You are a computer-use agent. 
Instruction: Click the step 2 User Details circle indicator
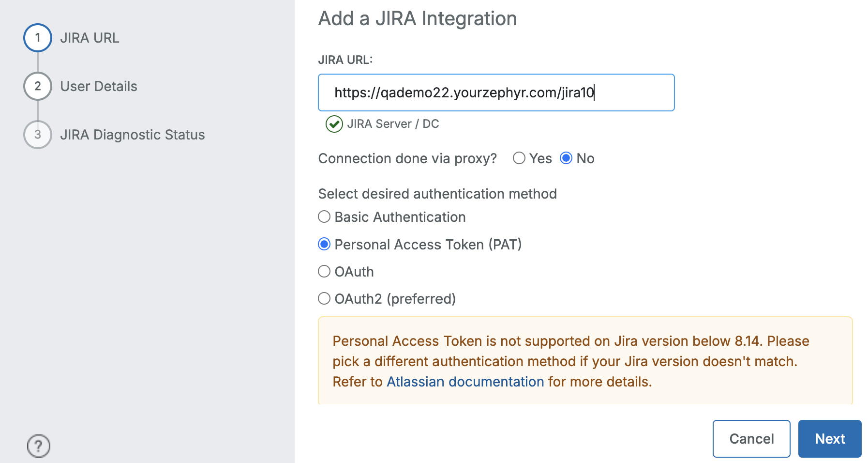37,86
